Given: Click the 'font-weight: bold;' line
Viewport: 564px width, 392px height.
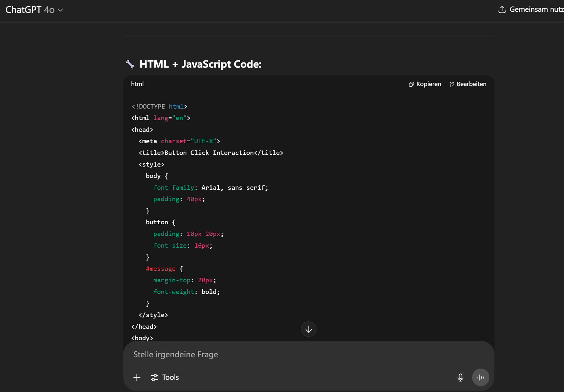Looking at the screenshot, I should point(186,292).
